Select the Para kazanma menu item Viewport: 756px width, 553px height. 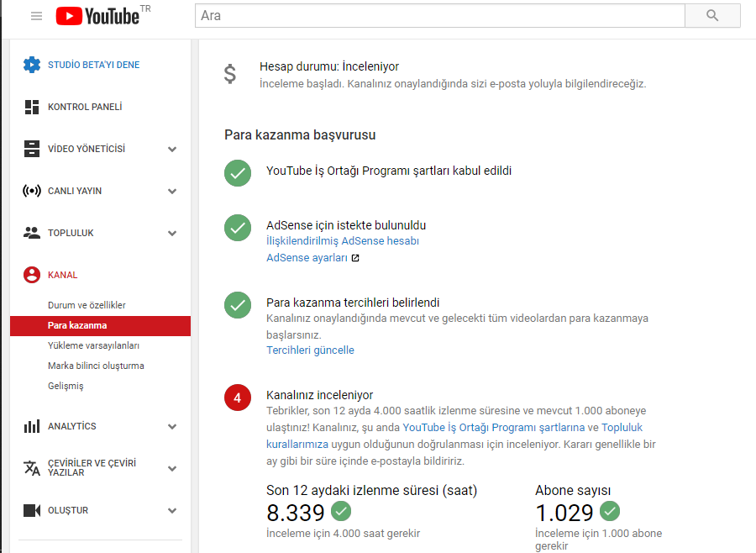coord(100,326)
